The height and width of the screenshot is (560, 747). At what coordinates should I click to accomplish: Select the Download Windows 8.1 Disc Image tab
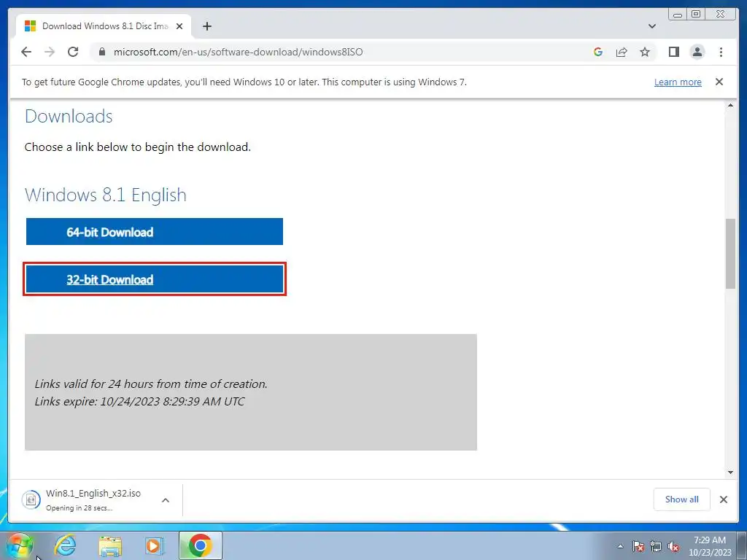(x=104, y=26)
